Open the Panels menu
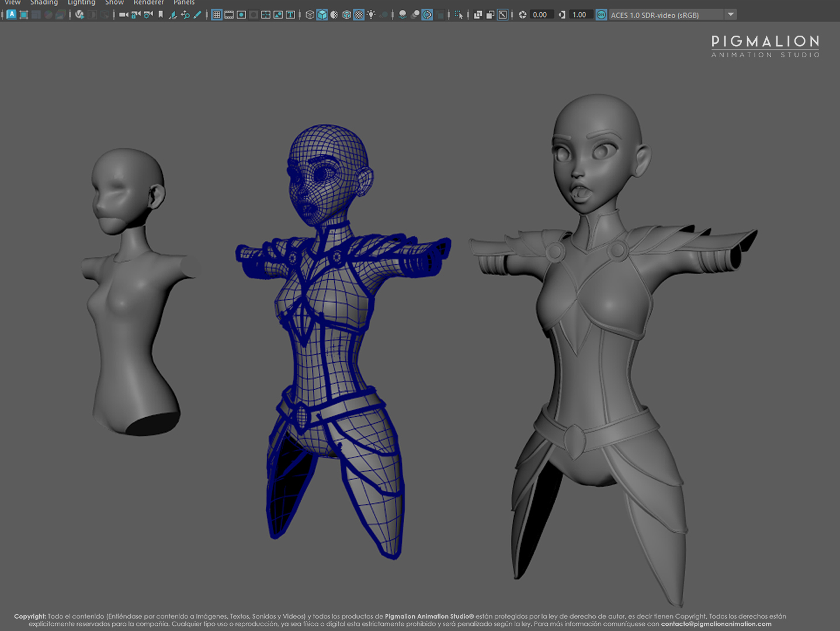 pos(183,3)
